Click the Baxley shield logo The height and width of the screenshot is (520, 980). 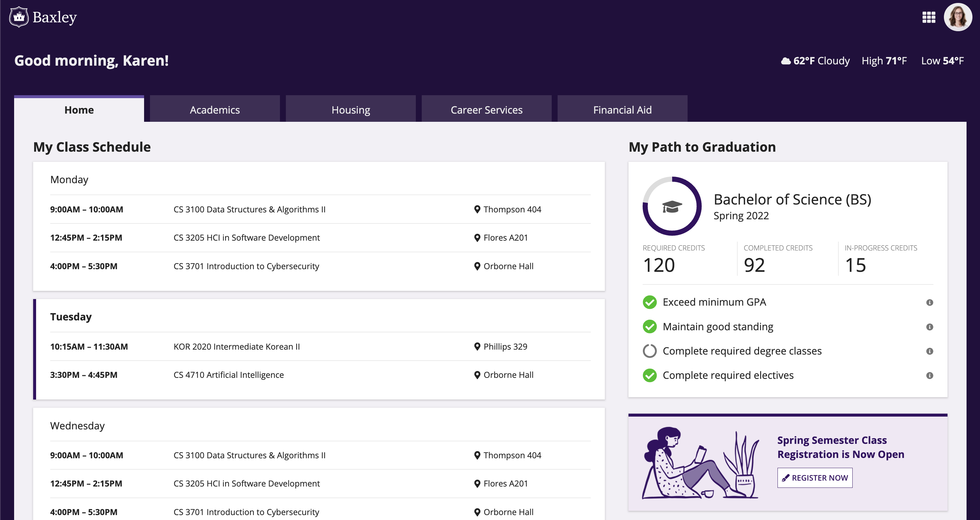click(x=19, y=17)
